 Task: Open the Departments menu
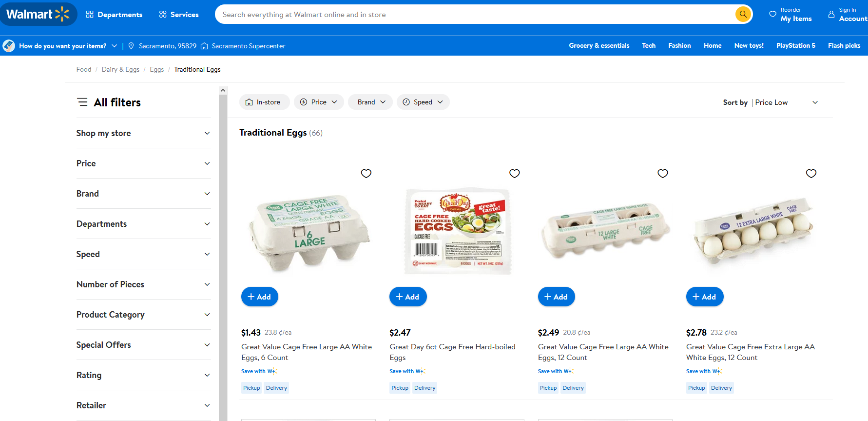tap(115, 15)
